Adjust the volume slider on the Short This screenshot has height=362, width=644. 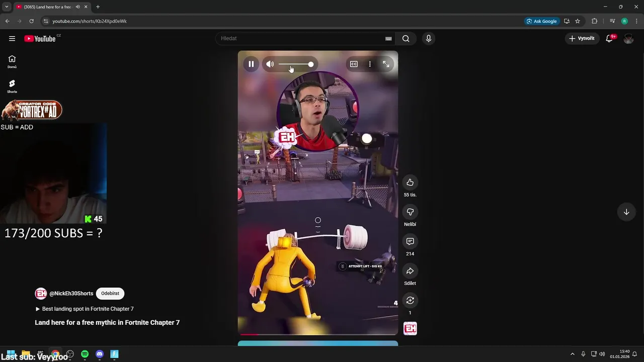click(x=296, y=64)
